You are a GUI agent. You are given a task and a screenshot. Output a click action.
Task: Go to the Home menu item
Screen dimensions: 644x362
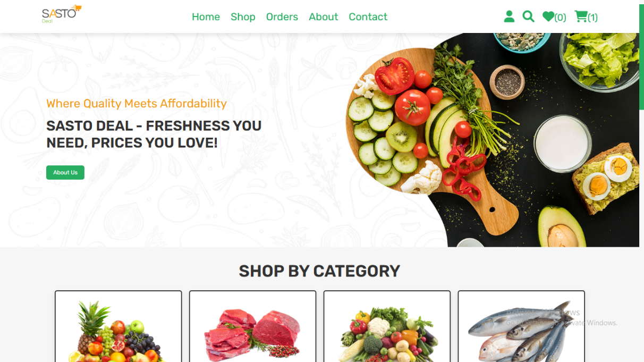click(206, 17)
